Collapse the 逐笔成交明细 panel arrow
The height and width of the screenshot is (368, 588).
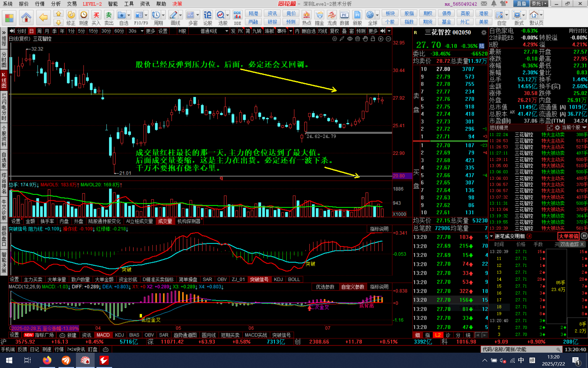click(491, 236)
